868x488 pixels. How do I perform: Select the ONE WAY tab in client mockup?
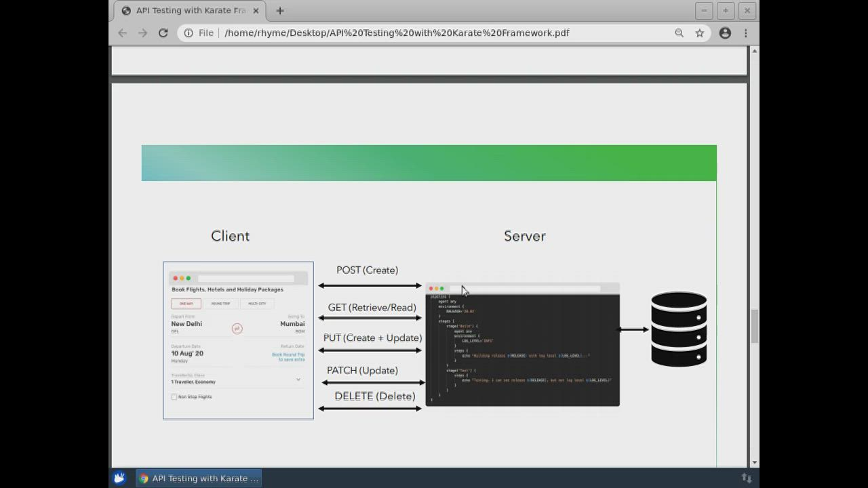(x=186, y=304)
